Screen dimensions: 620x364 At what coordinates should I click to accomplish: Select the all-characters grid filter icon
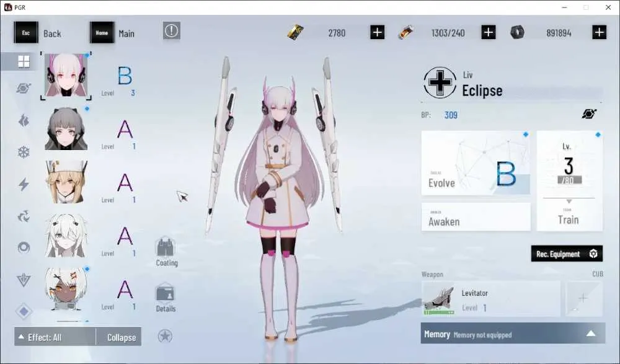(x=24, y=61)
